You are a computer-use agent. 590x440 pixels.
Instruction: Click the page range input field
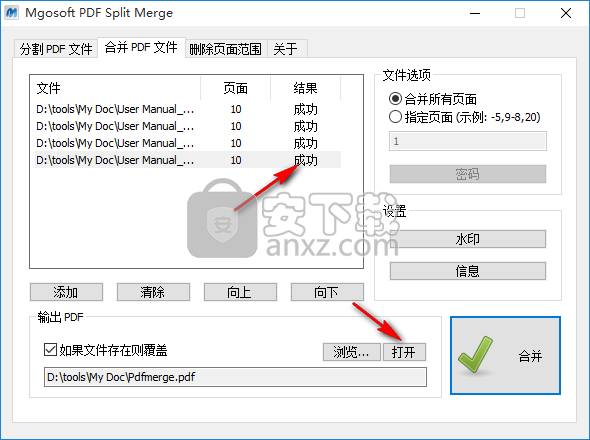click(x=468, y=141)
